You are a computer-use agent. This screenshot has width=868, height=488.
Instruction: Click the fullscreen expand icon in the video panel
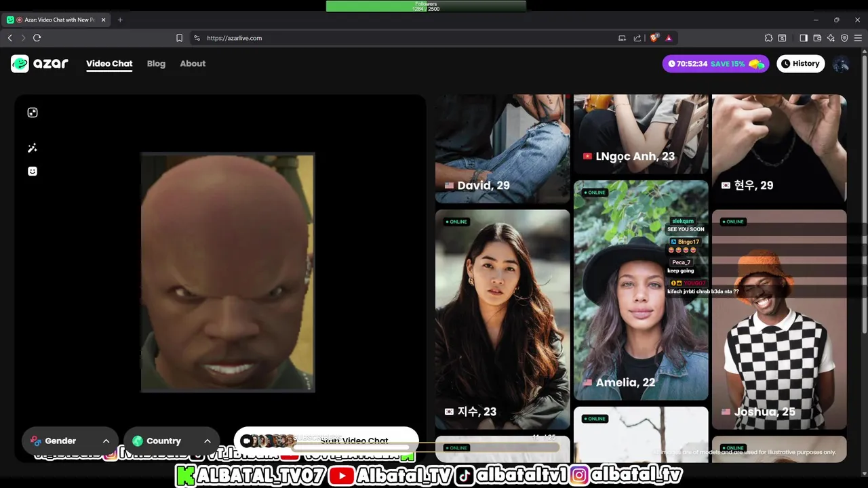[33, 113]
